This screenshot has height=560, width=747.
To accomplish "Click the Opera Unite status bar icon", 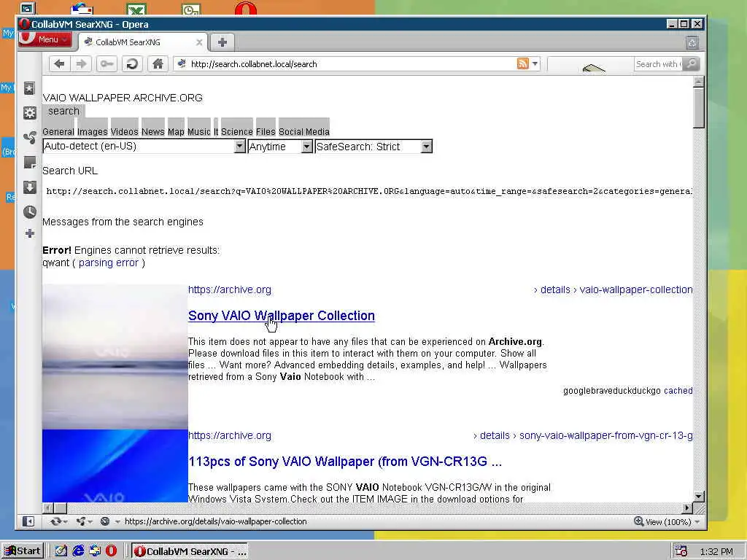I will (x=80, y=521).
